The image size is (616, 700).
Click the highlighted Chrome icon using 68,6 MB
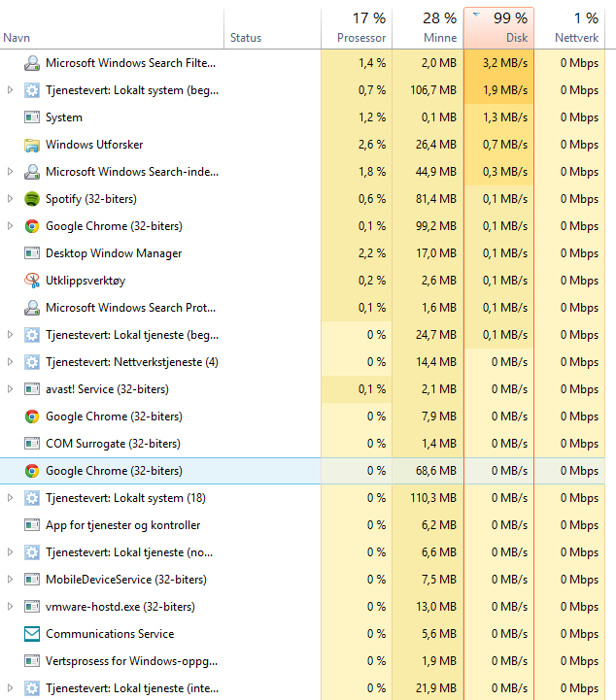(32, 471)
